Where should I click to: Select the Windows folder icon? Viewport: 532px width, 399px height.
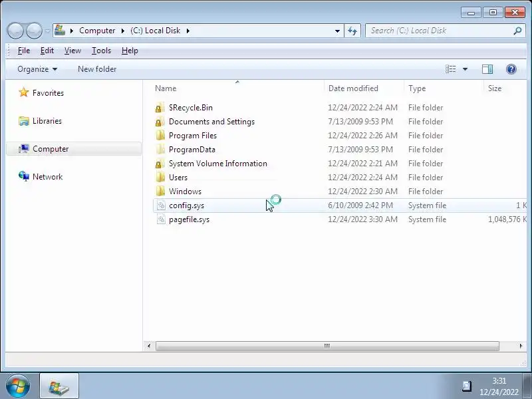[160, 192]
